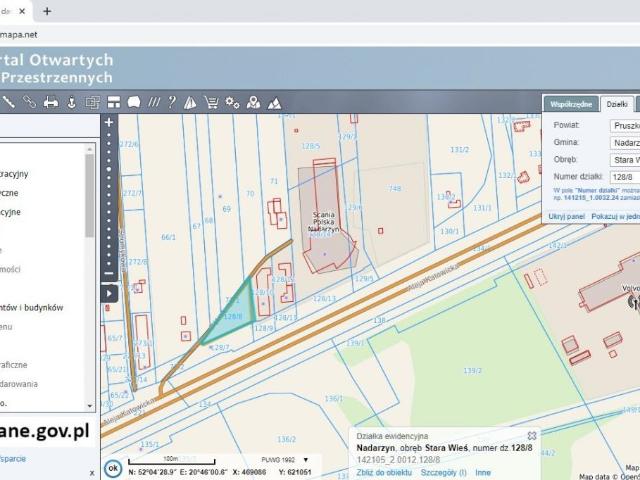Open the help question mark tool

pos(172,101)
